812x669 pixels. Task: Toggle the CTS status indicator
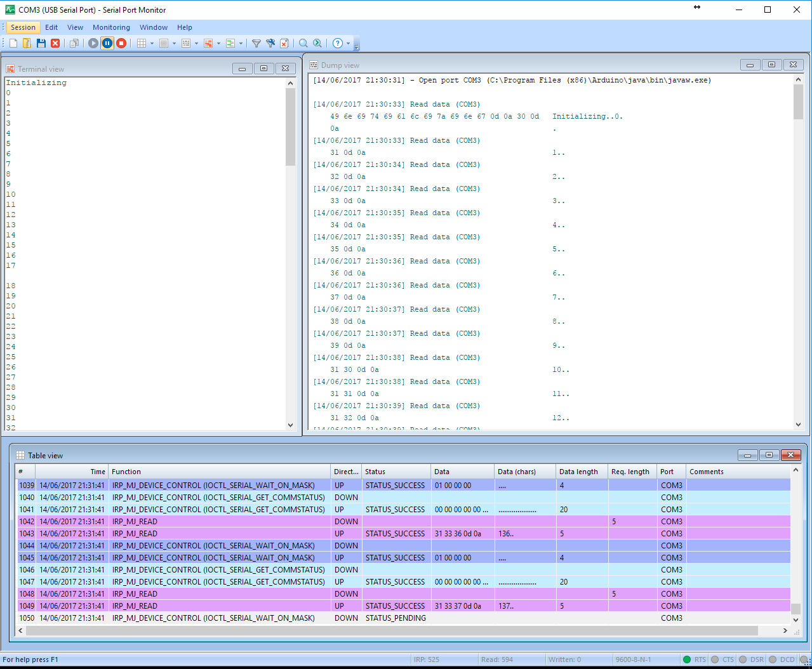715,659
